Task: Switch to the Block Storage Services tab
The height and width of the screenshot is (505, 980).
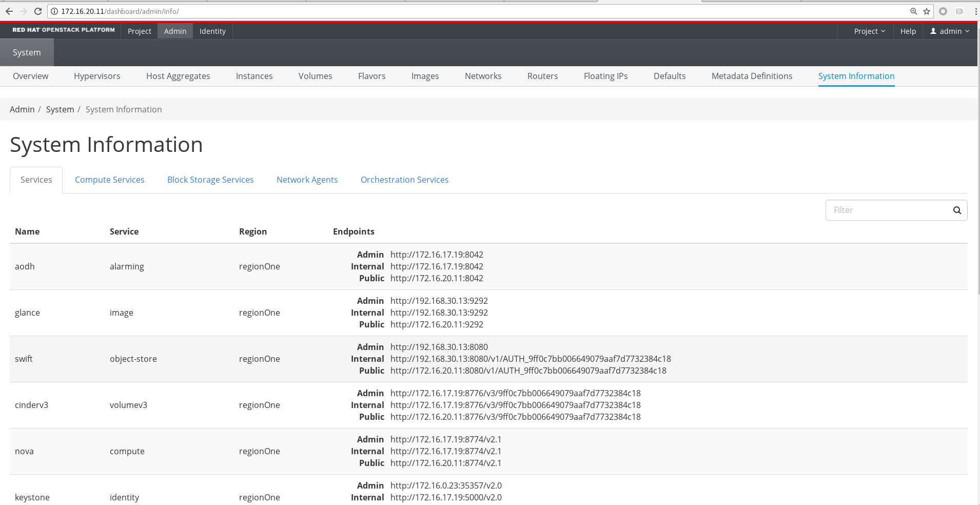Action: click(x=210, y=180)
